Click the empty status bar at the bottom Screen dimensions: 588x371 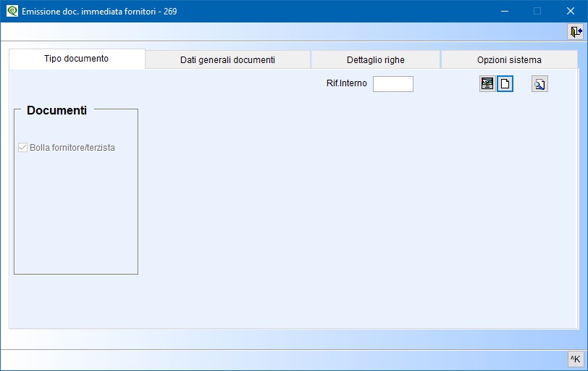[x=282, y=359]
